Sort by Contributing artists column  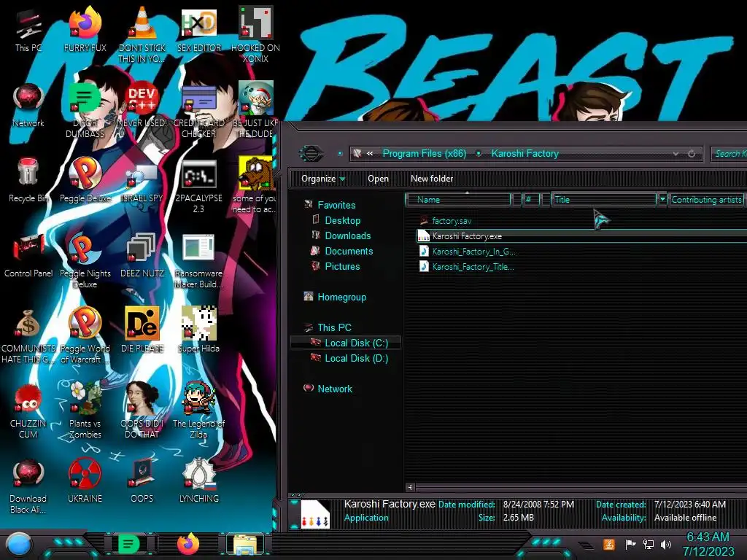click(x=706, y=200)
